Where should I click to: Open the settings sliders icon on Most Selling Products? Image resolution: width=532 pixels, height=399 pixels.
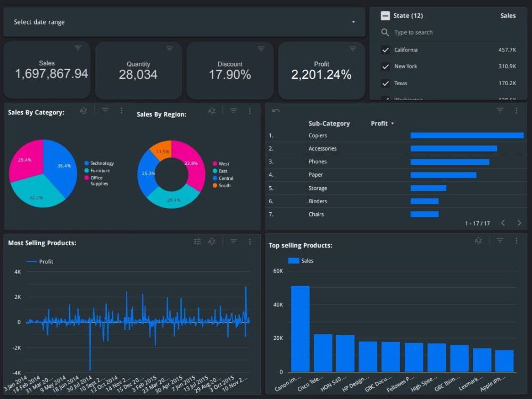(197, 241)
